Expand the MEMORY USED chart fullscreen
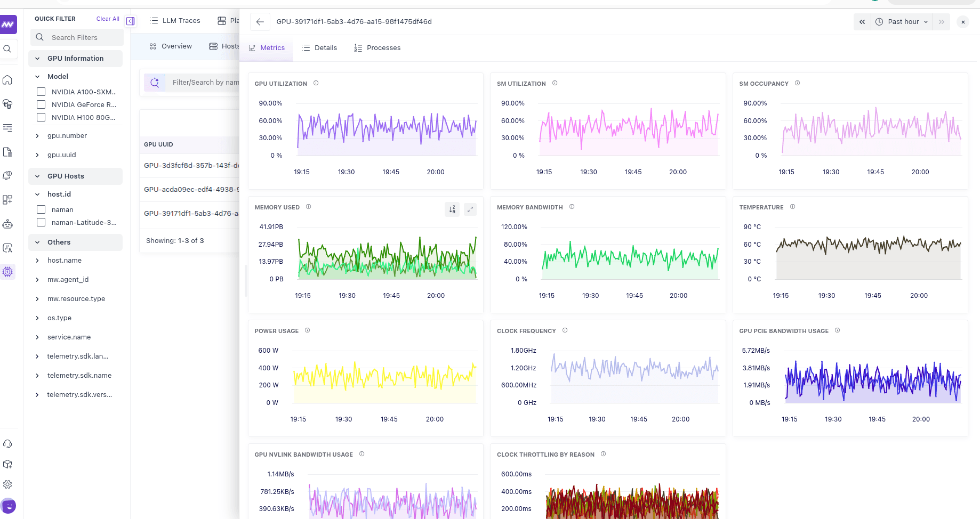Screen dimensions: 980x519 [470, 209]
